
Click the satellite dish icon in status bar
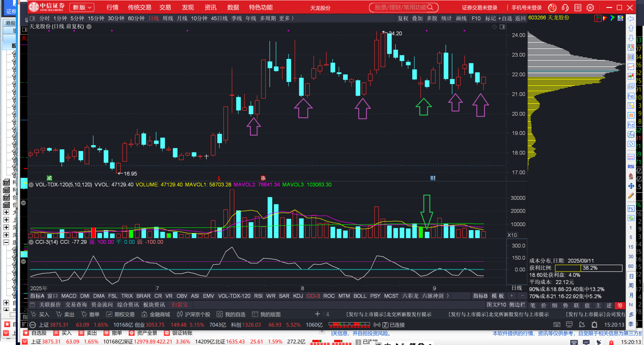click(582, 325)
